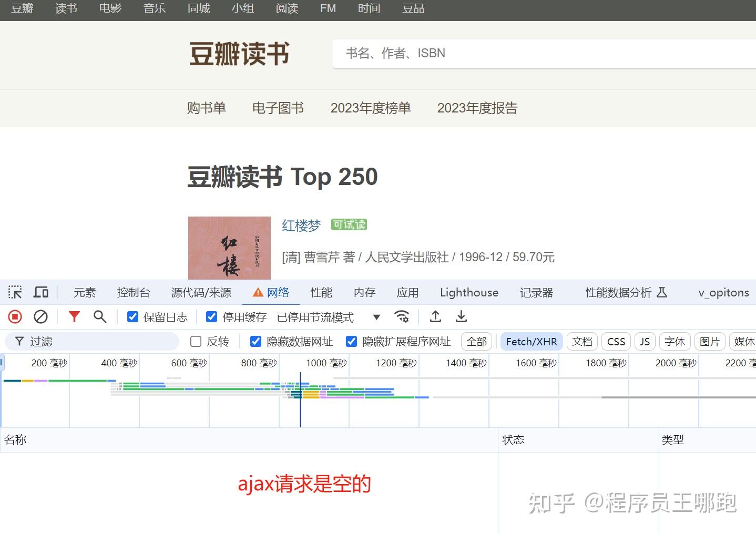The width and height of the screenshot is (756, 534).
Task: Select the inspect element cursor tool
Action: coord(15,292)
